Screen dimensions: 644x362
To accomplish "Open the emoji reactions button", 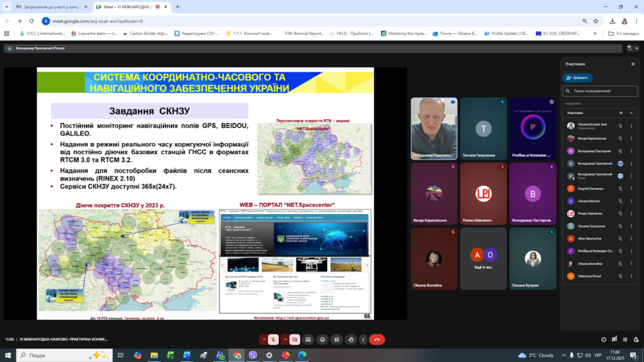I will click(322, 339).
